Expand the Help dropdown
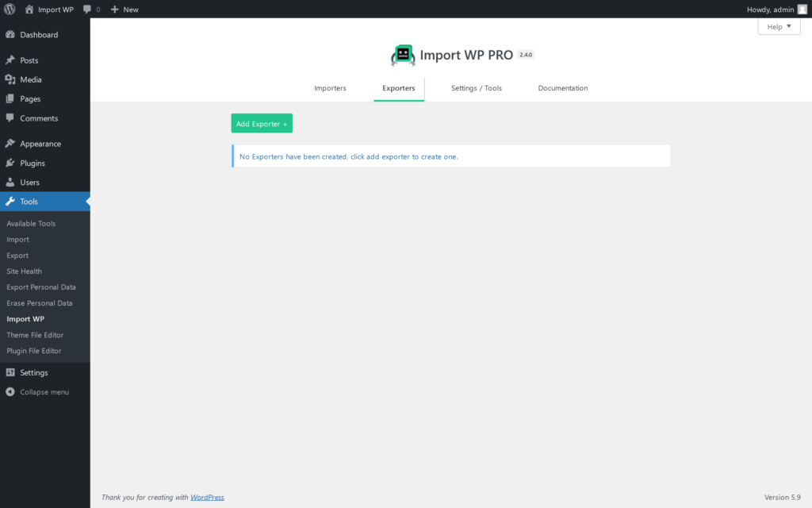Screen dimensions: 812x508 point(779,27)
